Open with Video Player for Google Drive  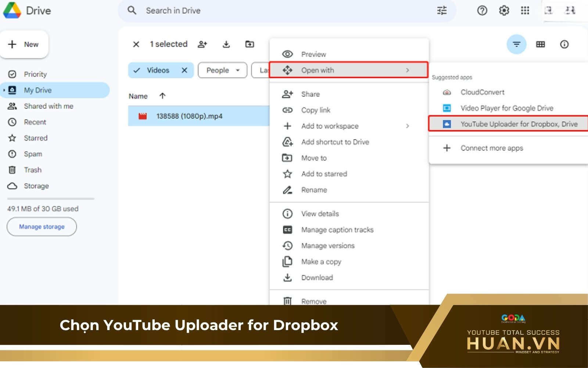coord(508,108)
